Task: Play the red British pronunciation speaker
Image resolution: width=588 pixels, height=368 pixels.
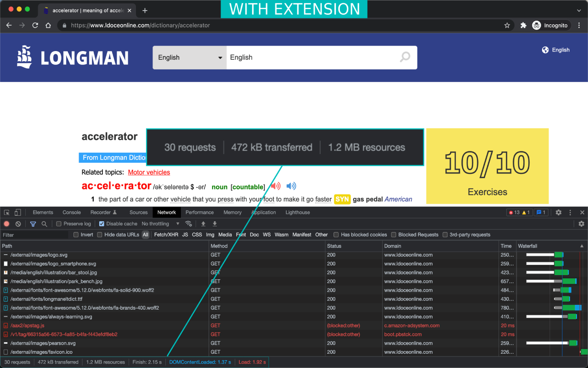Action: [x=276, y=186]
